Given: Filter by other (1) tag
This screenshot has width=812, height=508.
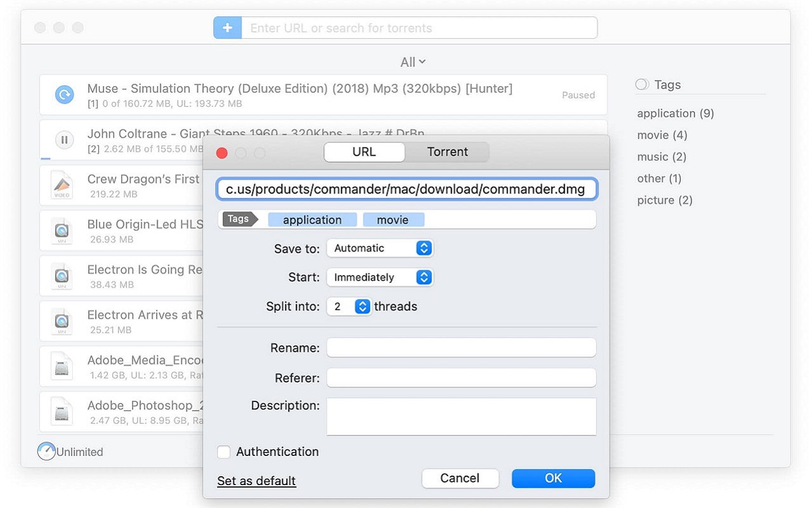Looking at the screenshot, I should tap(659, 178).
